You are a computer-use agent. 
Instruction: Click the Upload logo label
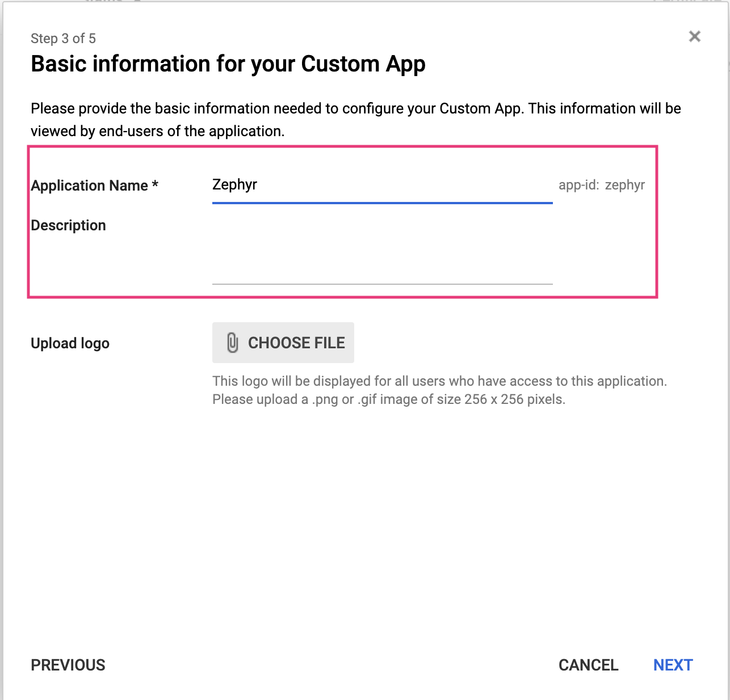point(70,343)
